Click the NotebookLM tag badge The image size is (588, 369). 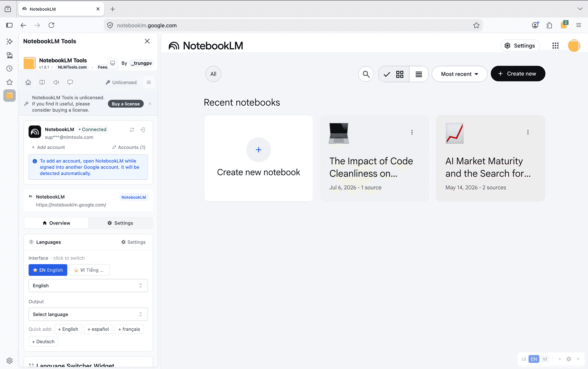(134, 197)
